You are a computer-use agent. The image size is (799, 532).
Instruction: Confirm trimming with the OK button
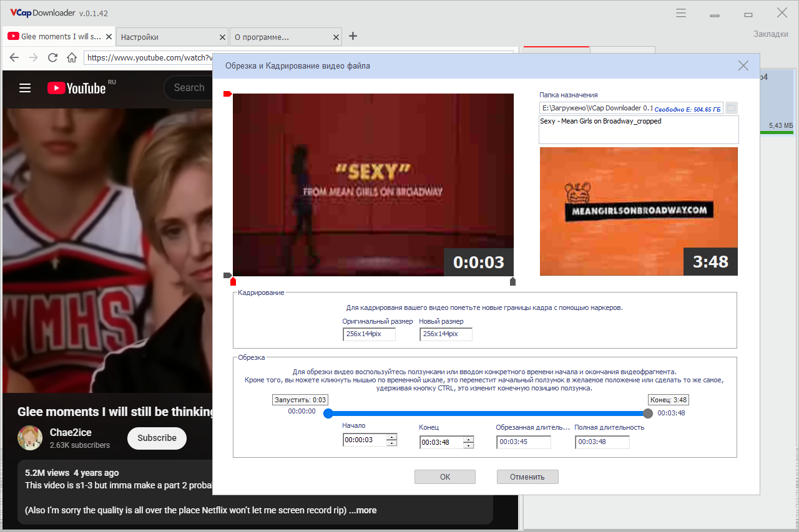click(x=444, y=476)
